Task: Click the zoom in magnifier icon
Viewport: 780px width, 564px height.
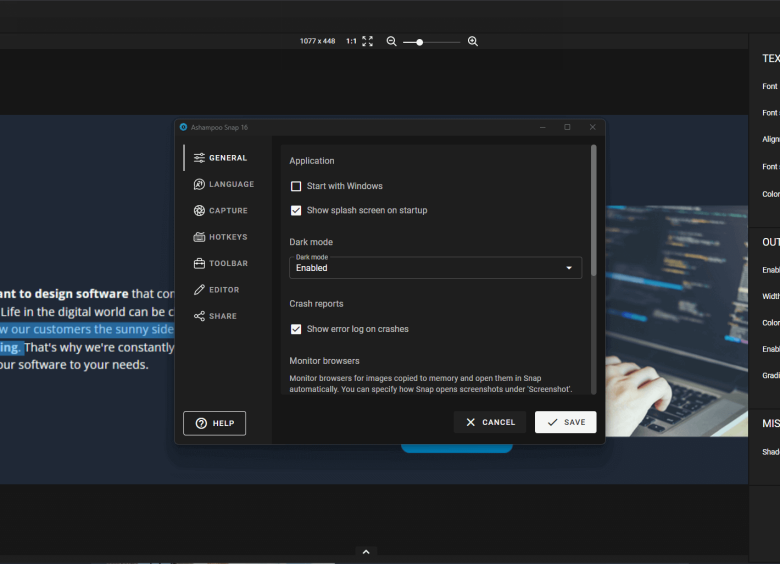Action: point(473,42)
